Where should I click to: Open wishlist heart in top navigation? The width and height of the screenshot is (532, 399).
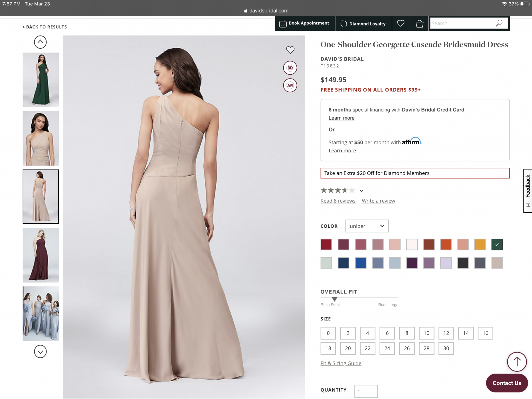[x=401, y=23]
